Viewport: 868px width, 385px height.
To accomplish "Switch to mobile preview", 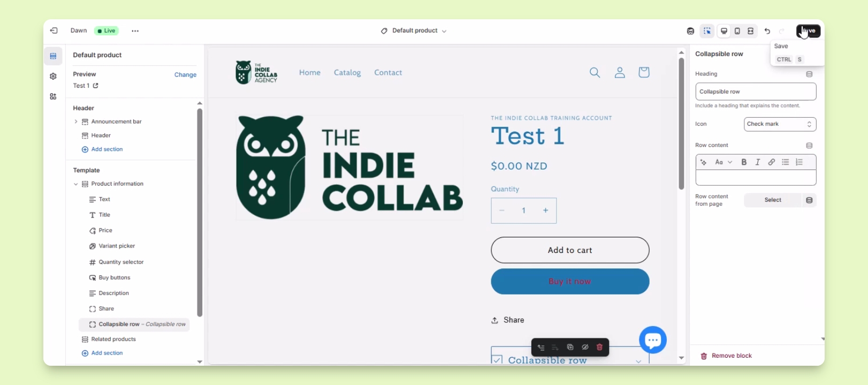I will pyautogui.click(x=737, y=31).
